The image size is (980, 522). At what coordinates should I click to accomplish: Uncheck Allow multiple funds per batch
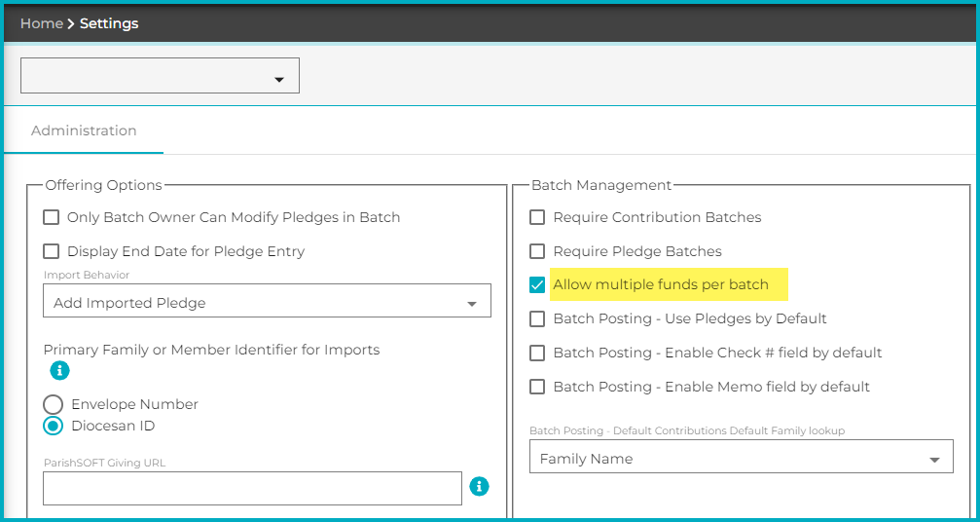pyautogui.click(x=537, y=285)
